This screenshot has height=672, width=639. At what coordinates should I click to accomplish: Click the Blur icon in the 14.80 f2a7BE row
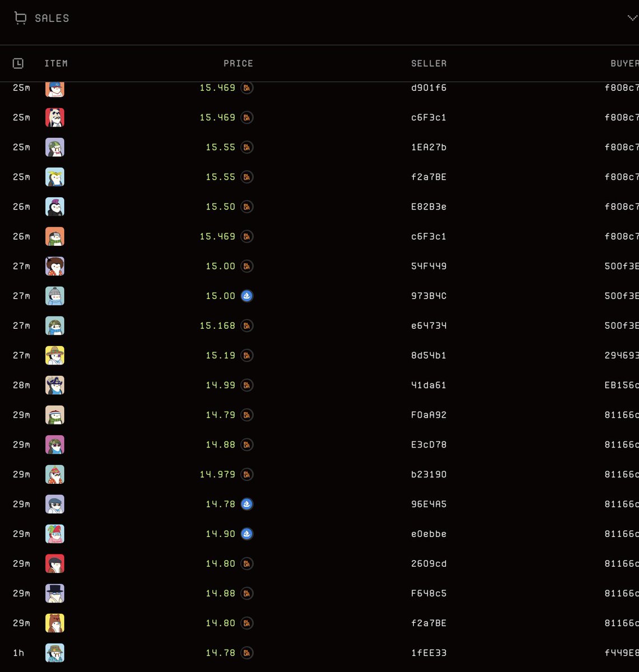[247, 623]
